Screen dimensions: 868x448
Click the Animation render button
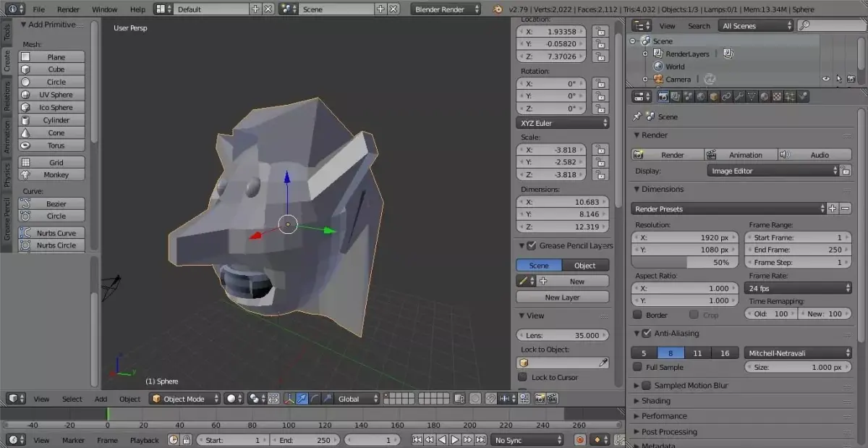tap(741, 155)
